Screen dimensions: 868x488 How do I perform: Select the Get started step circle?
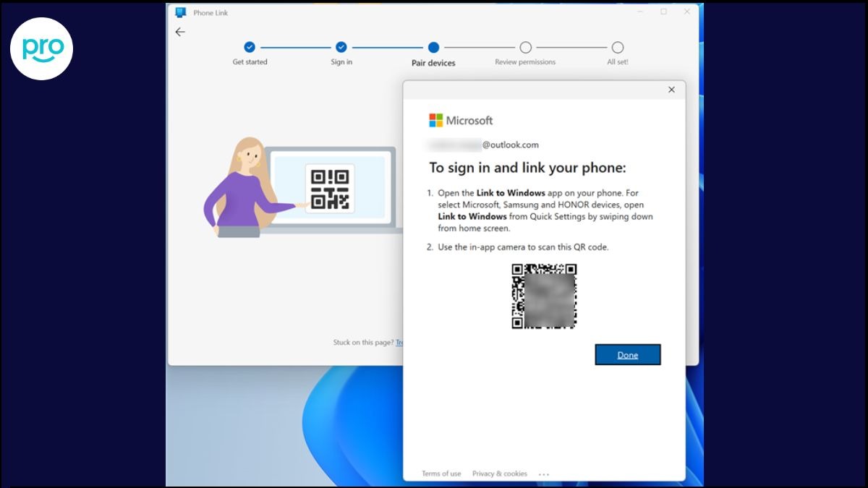(x=250, y=47)
